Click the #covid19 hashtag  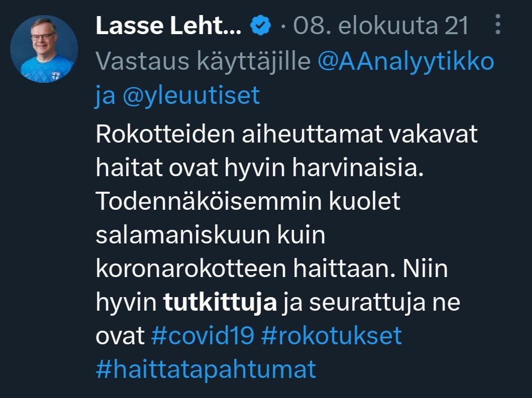(202, 336)
